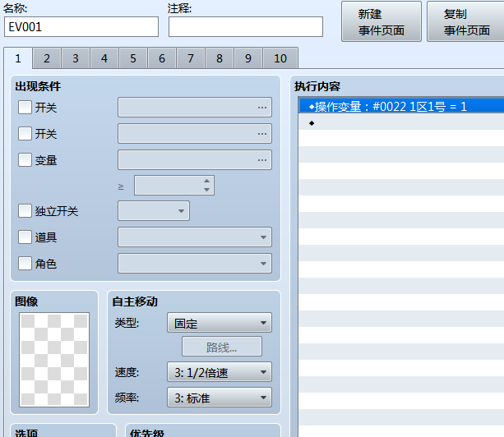This screenshot has width=504, height=437.
Task: Open the first 开关 selector ellipsis field
Action: (x=195, y=108)
